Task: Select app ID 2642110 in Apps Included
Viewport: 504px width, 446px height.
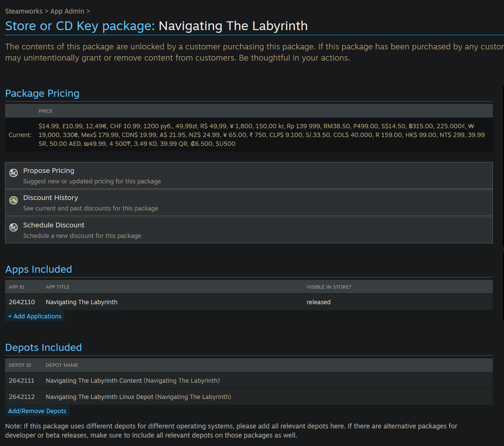Action: click(22, 302)
